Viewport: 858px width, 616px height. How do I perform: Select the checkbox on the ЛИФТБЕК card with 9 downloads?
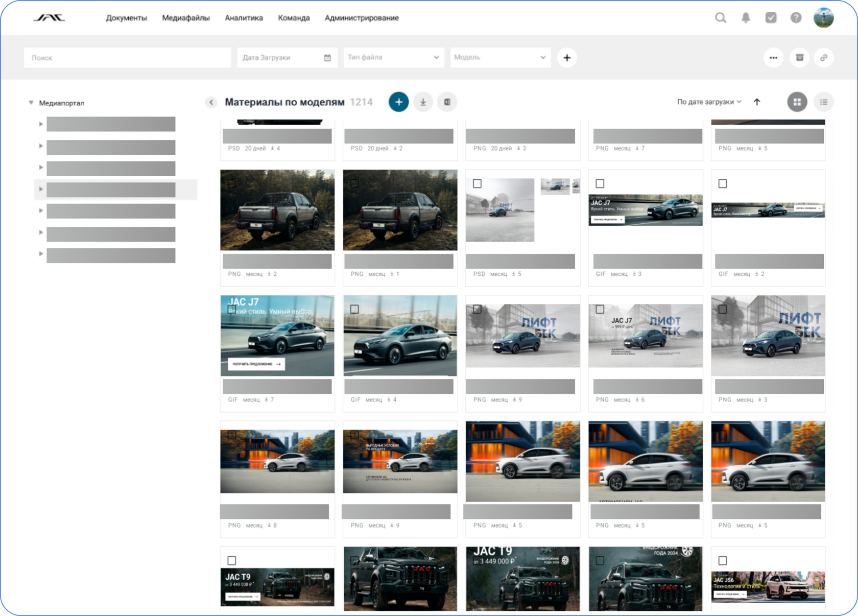[477, 309]
